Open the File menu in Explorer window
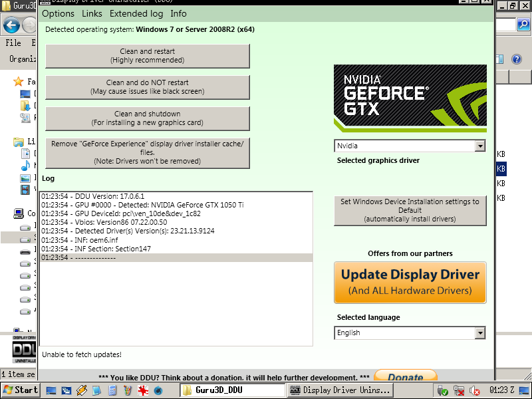The height and width of the screenshot is (399, 532). tap(13, 43)
